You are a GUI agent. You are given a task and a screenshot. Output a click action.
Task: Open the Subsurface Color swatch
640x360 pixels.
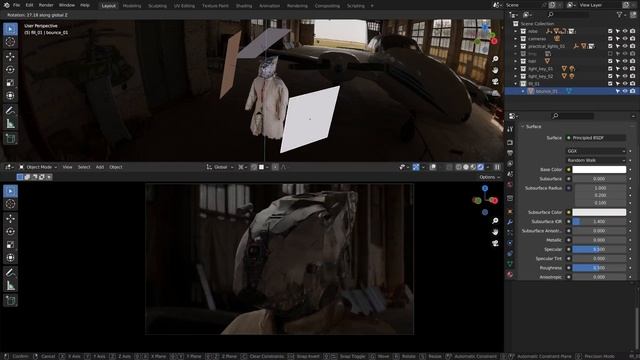point(599,212)
